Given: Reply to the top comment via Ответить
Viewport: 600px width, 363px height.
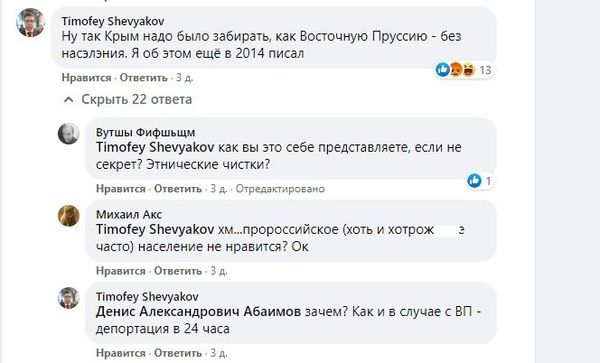Looking at the screenshot, I should click(144, 78).
